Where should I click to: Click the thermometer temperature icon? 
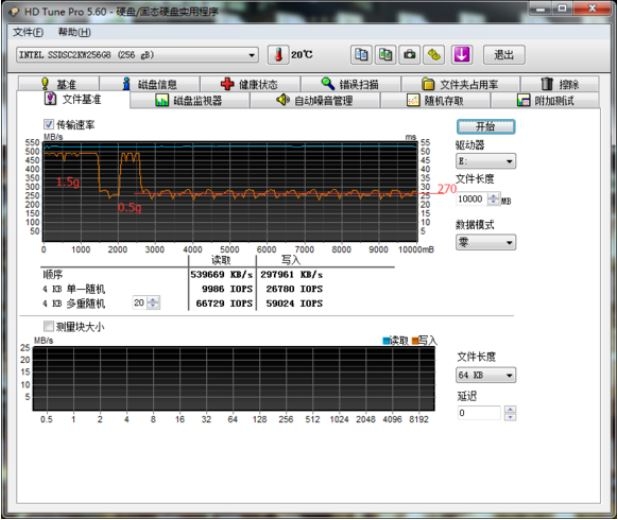(x=278, y=55)
